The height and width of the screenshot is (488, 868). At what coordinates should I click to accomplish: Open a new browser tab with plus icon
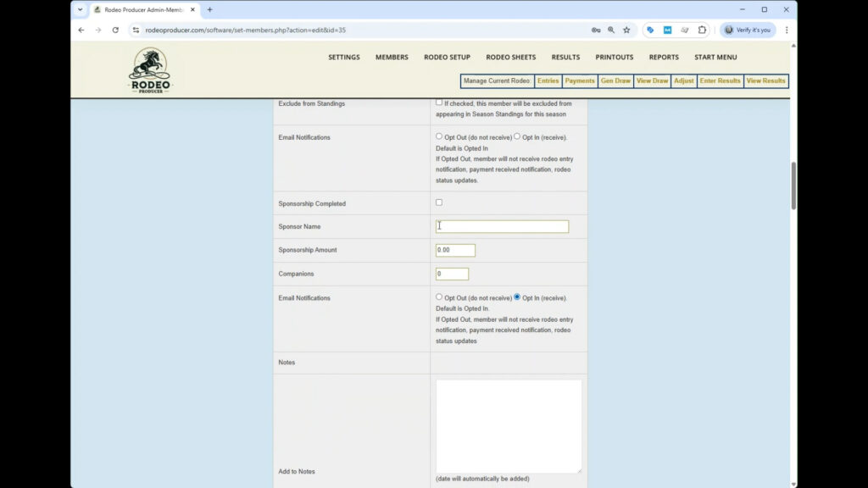coord(210,10)
